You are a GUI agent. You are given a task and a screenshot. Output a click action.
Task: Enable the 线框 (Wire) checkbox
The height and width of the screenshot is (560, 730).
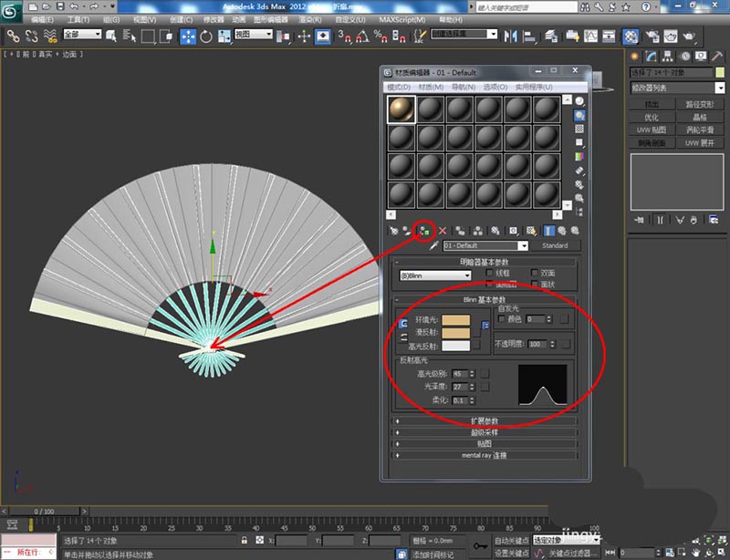[x=489, y=273]
